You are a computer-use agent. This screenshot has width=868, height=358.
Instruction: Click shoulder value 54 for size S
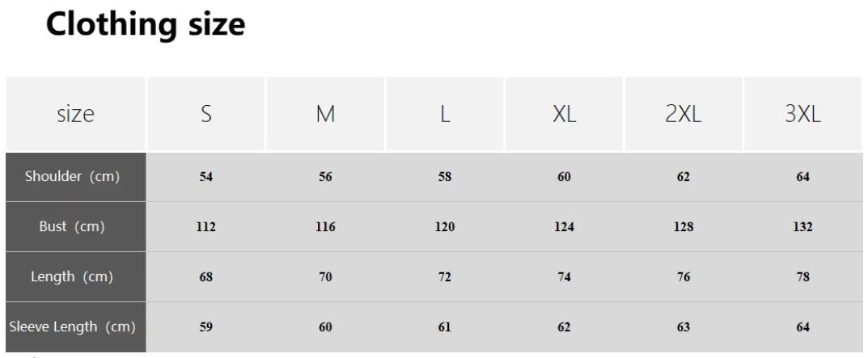206,177
